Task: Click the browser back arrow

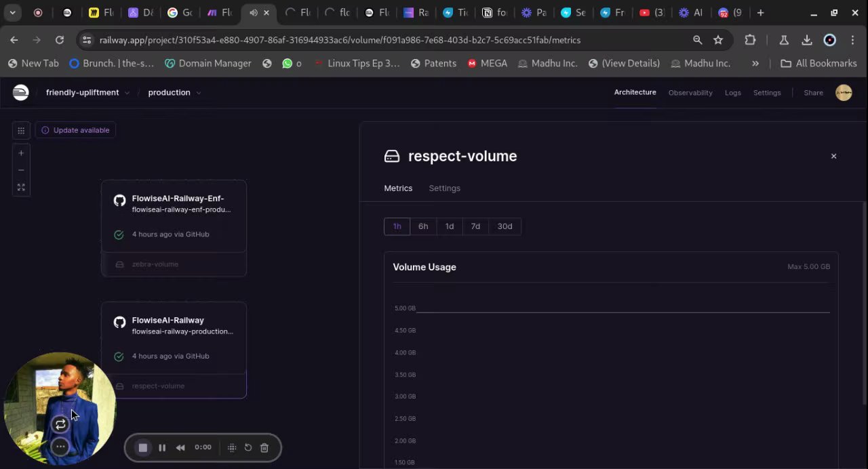Action: 14,40
